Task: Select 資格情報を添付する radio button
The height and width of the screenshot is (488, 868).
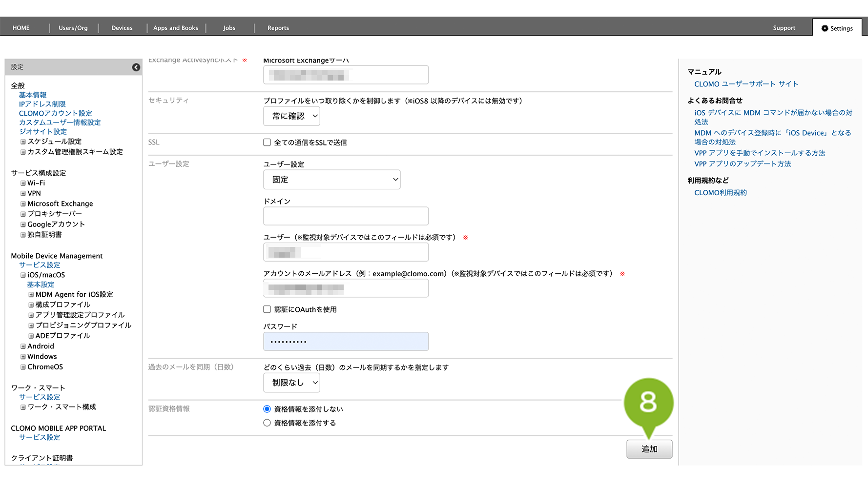Action: [267, 423]
